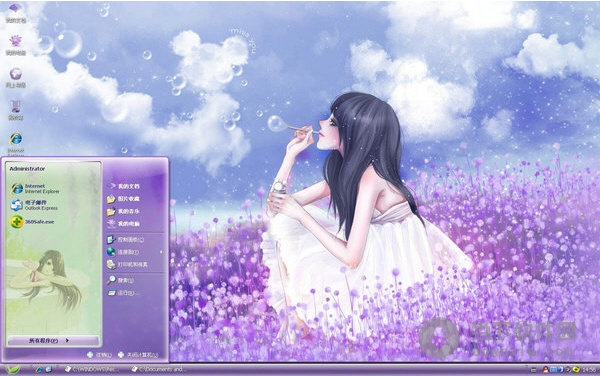Open Internet Explorer from Start menu list
Viewport: 600px width, 376px height.
35,189
